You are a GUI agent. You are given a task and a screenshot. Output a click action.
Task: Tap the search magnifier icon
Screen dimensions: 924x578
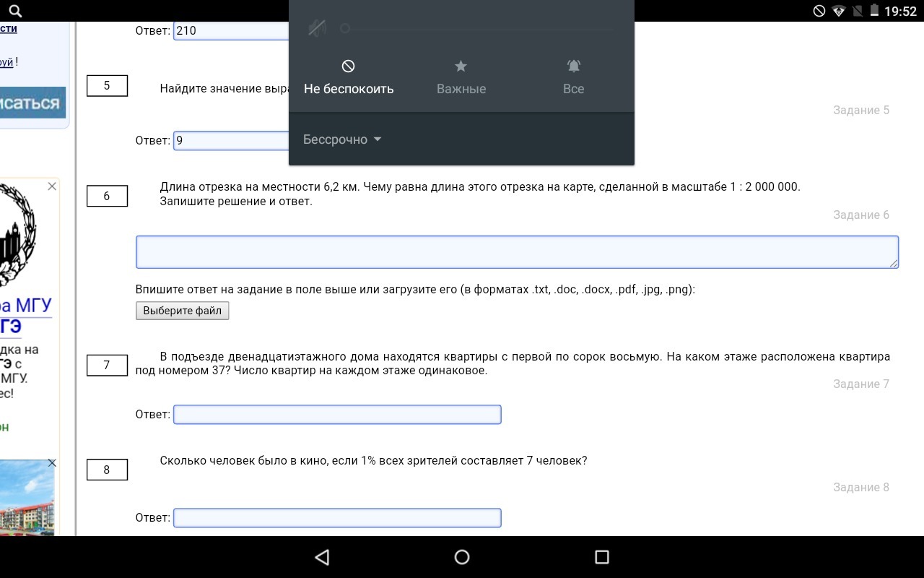tap(14, 11)
